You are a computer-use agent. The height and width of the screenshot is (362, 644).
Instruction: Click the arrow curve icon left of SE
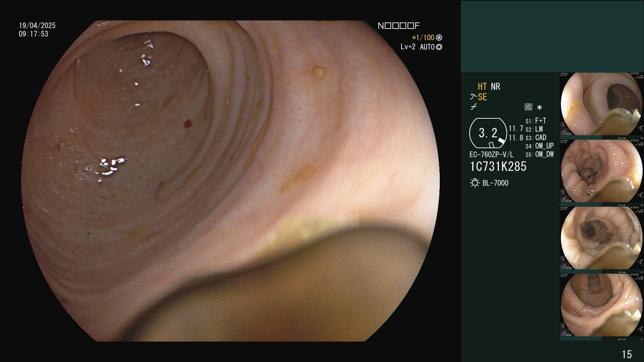tap(473, 97)
